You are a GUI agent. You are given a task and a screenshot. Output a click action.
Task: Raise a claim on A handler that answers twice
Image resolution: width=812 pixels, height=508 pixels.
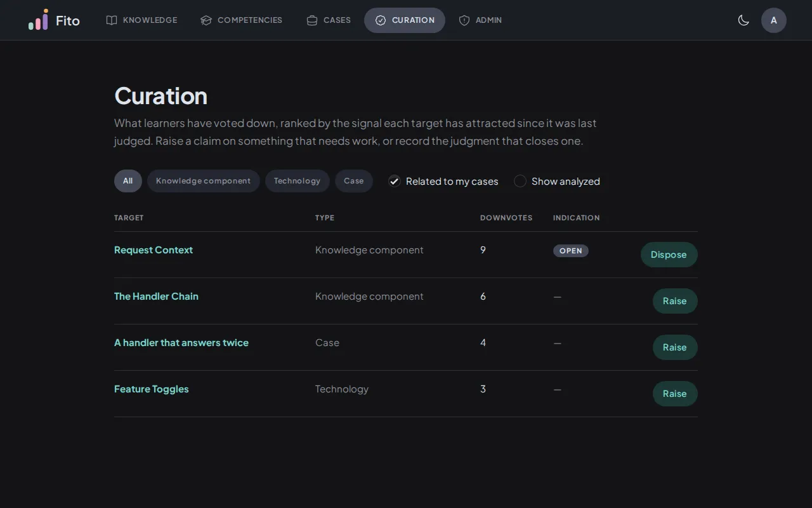click(675, 347)
